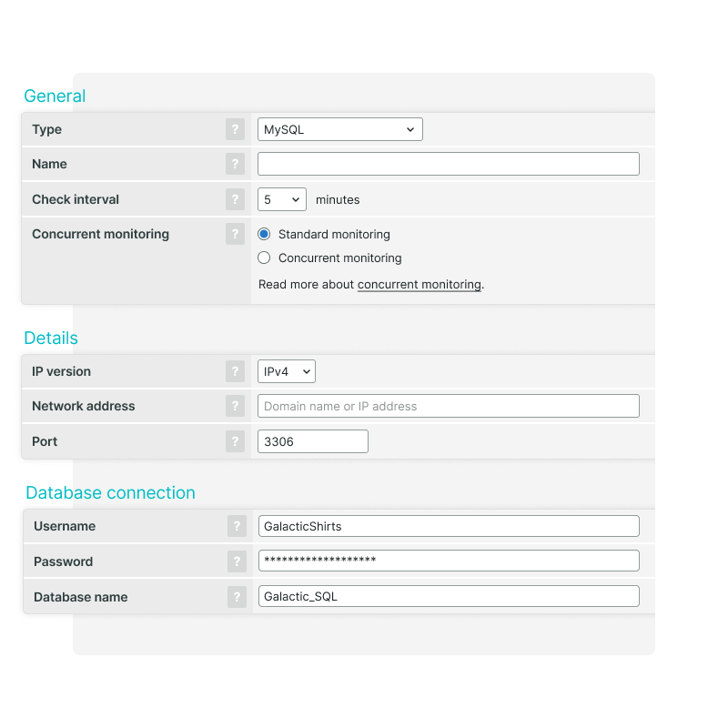Click the minutes label beside interval

tap(338, 199)
